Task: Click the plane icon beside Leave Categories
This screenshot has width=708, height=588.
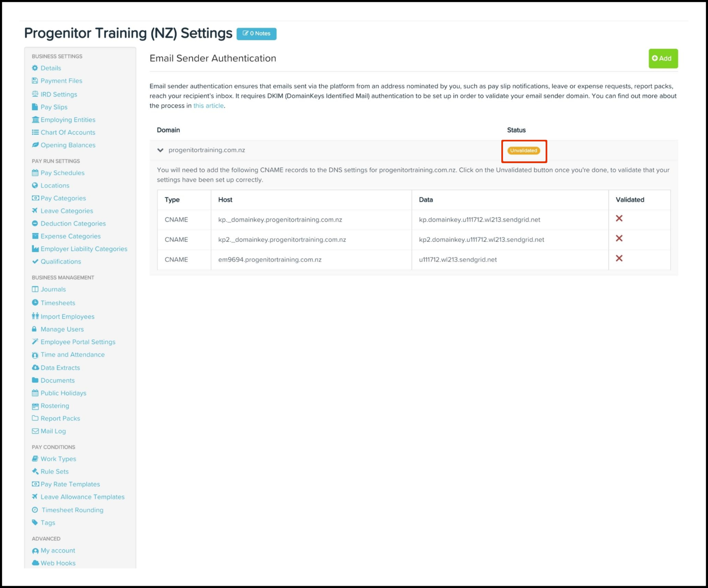Action: 35,211
